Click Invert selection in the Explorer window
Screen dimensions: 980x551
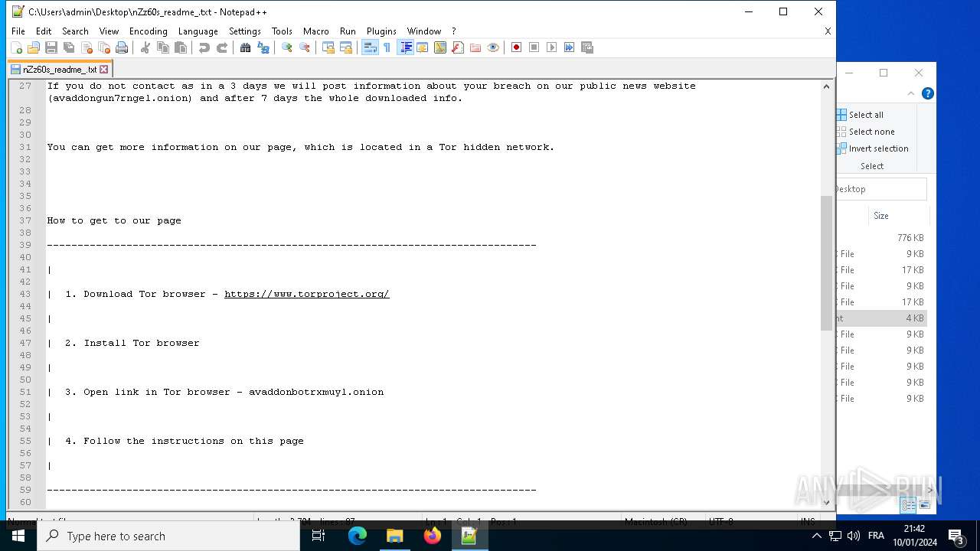point(873,148)
